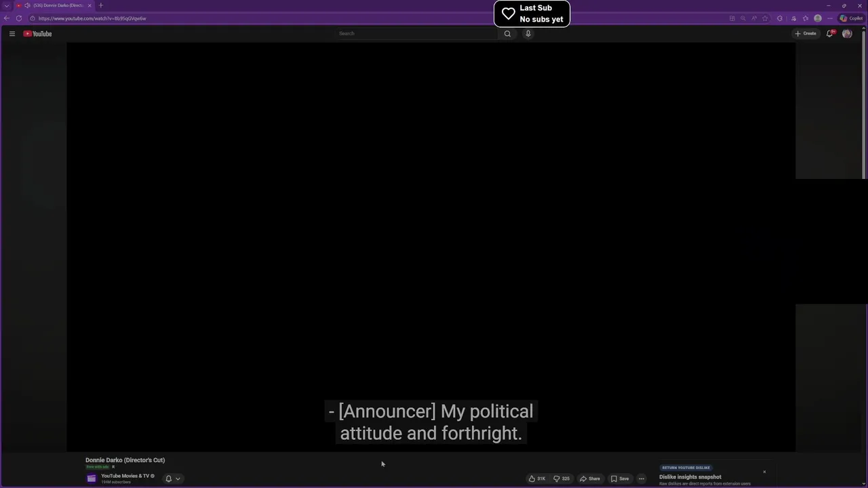The height and width of the screenshot is (488, 868).
Task: Expand the subscription notification dropdown chevron
Action: pos(178,479)
